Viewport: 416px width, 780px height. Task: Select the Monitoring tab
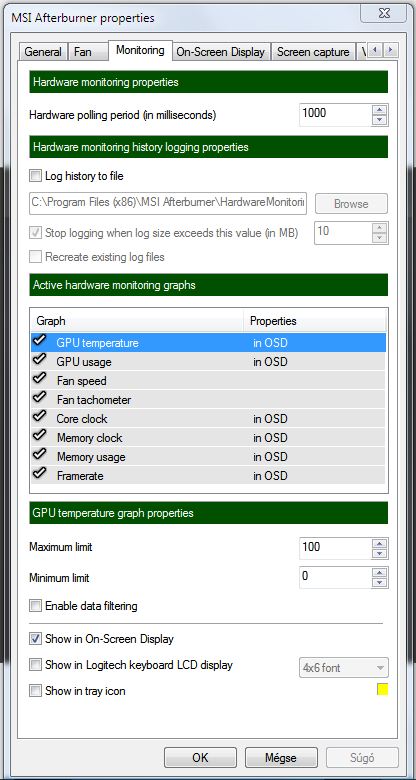(140, 50)
